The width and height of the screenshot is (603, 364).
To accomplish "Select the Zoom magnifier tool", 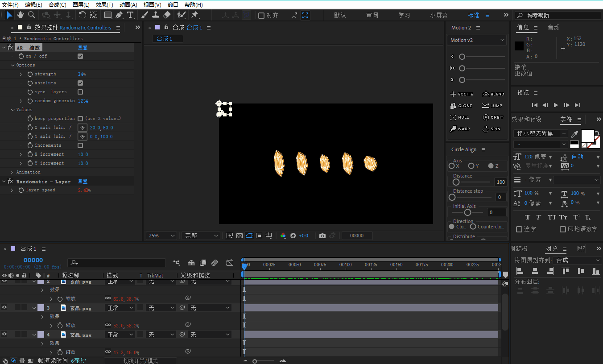I will [x=32, y=15].
